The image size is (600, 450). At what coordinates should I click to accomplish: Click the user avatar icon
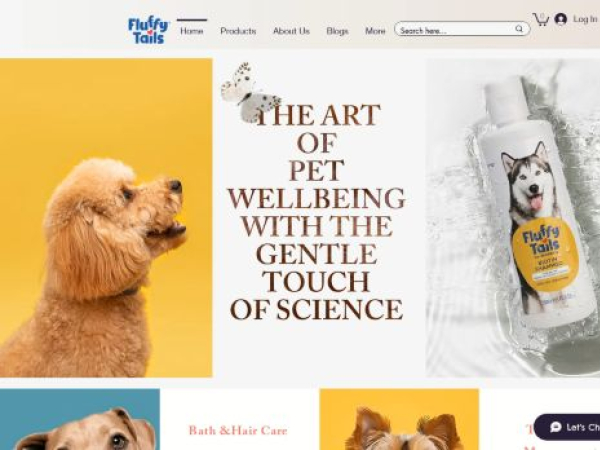[x=561, y=19]
